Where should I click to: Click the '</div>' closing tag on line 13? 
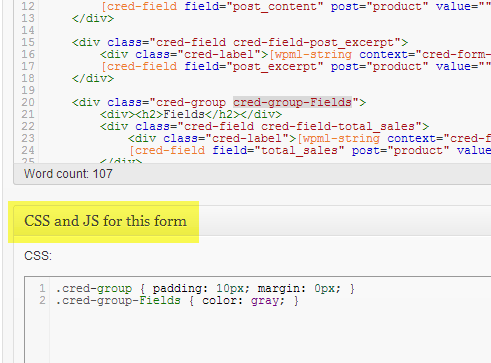click(x=93, y=18)
